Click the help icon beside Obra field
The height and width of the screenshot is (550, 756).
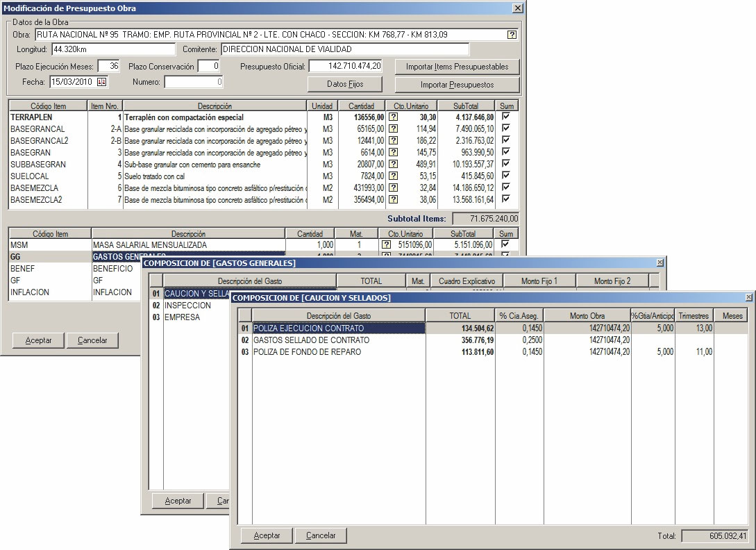[x=512, y=35]
